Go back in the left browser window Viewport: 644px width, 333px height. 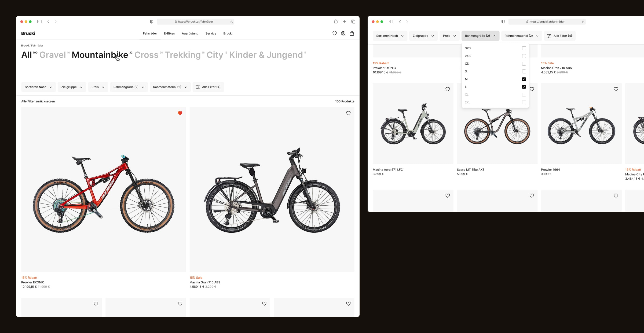pyautogui.click(x=48, y=21)
